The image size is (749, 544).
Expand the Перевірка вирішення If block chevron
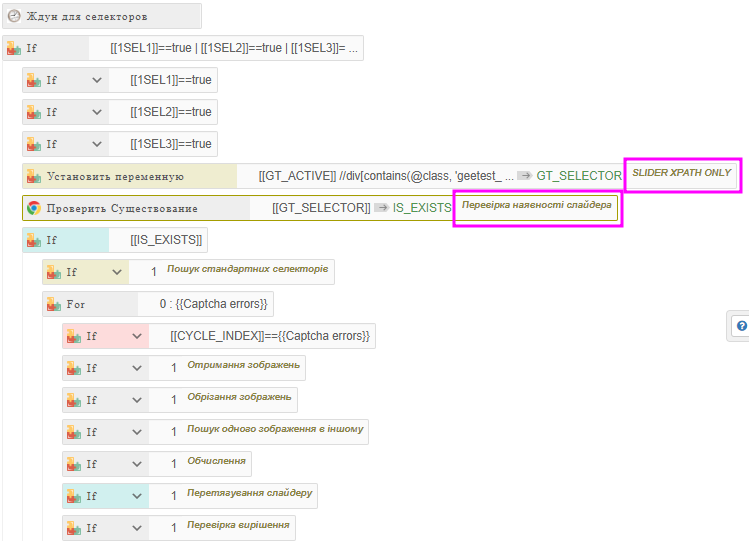pyautogui.click(x=137, y=528)
